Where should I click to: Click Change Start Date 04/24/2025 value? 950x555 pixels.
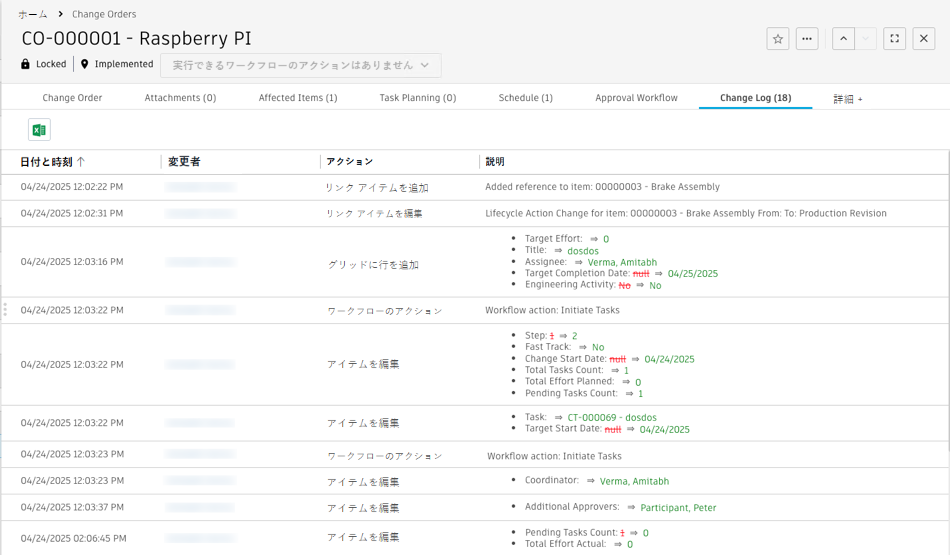(x=669, y=359)
